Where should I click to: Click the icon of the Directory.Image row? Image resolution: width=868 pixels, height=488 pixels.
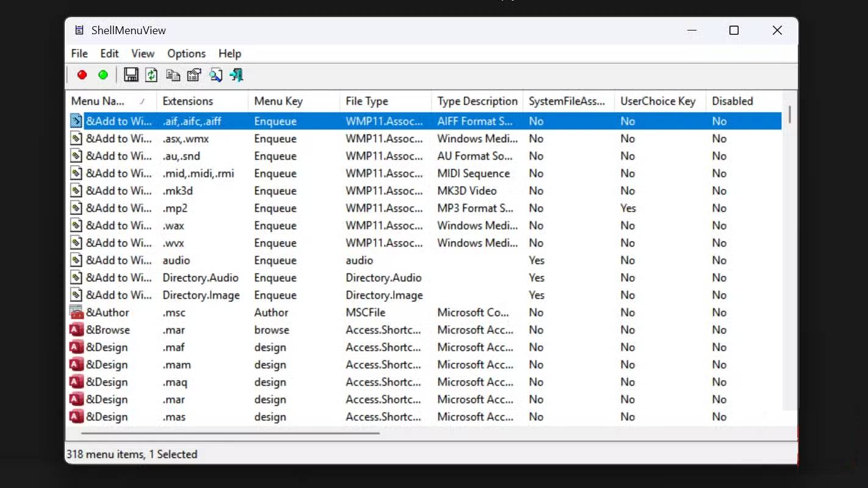pos(76,295)
